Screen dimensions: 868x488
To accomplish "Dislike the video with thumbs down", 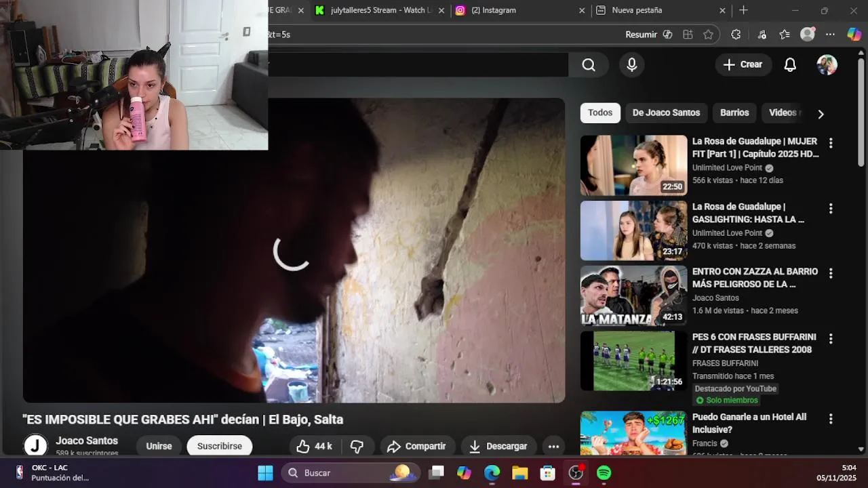I will coord(357,446).
